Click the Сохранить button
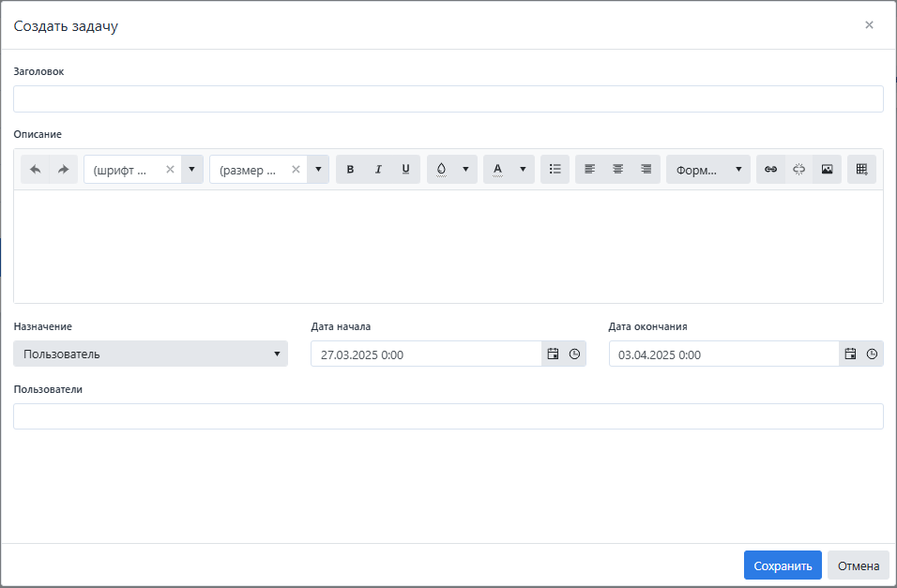This screenshot has height=588, width=897. point(783,565)
